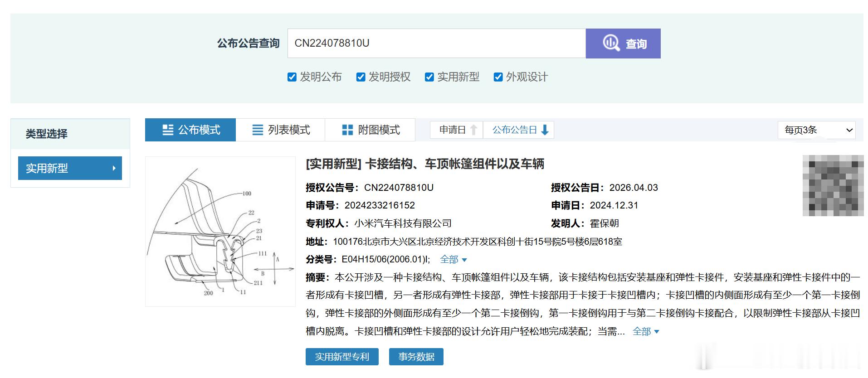Toggle the 外观设计 checkbox

tap(498, 77)
